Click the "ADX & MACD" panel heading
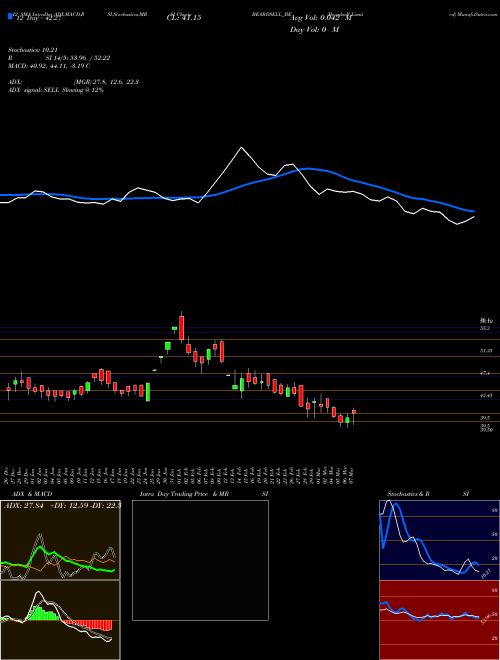 32,494
